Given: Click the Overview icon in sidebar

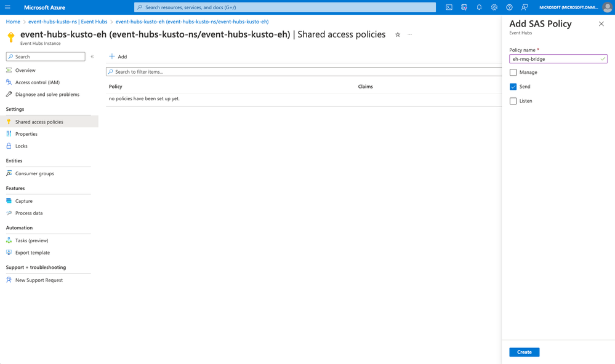Looking at the screenshot, I should [9, 70].
